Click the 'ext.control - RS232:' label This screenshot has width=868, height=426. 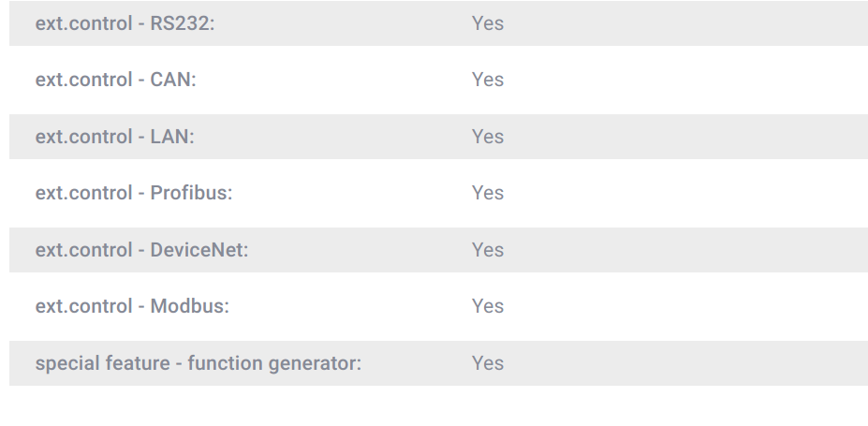(x=125, y=23)
